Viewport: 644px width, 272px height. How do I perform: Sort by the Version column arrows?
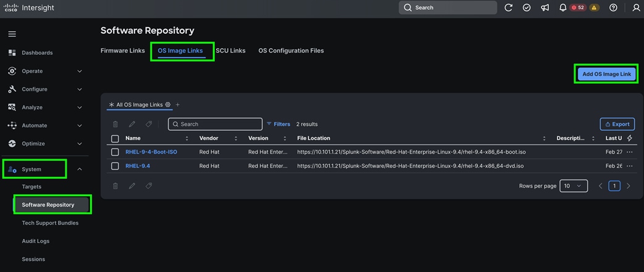click(285, 138)
